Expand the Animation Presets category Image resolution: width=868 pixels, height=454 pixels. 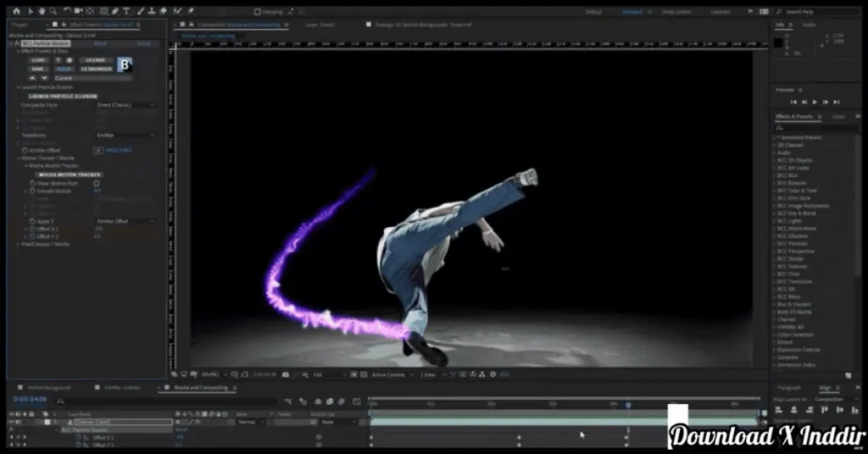pos(775,138)
